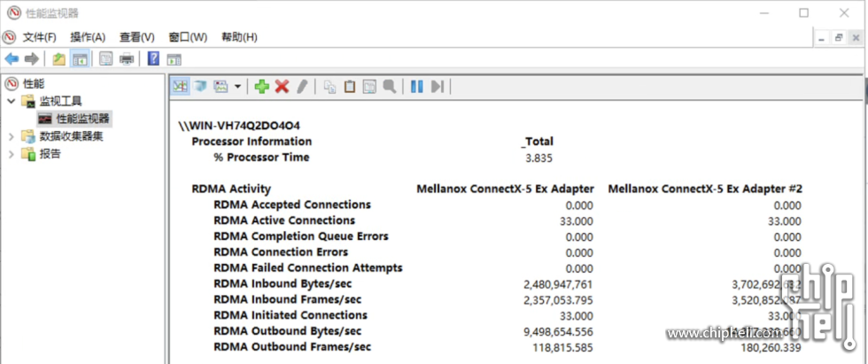This screenshot has width=868, height=364.
Task: Freeze display with pause icon
Action: pos(417,86)
